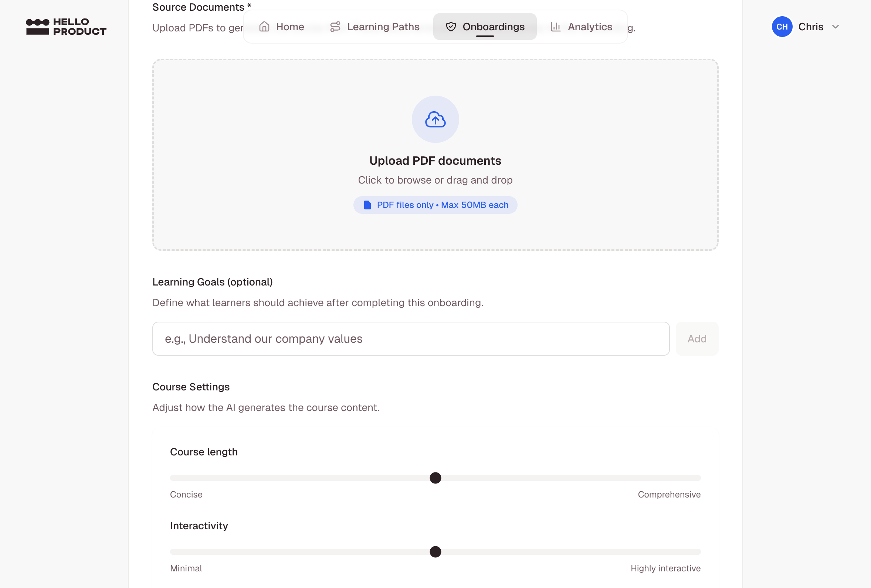Click the Analytics bar chart icon
This screenshot has width=871, height=588.
coord(556,27)
